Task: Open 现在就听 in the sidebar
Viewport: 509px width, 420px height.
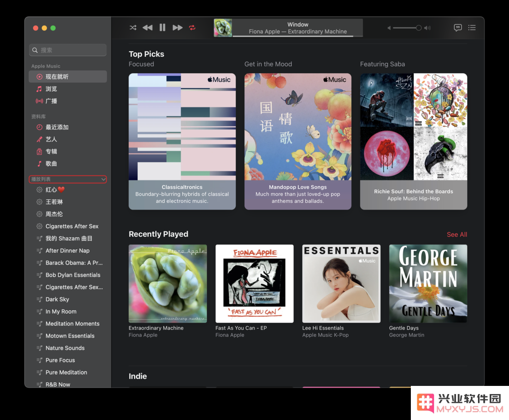Action: [x=68, y=77]
